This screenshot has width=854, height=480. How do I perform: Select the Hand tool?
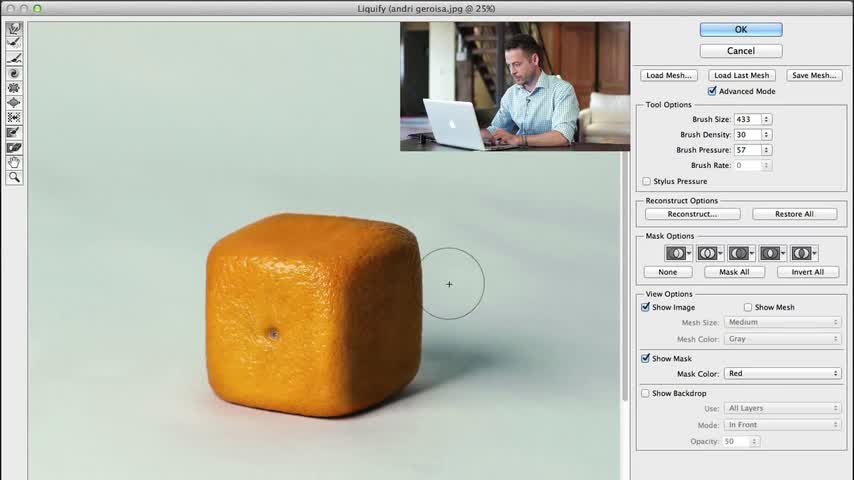14,162
